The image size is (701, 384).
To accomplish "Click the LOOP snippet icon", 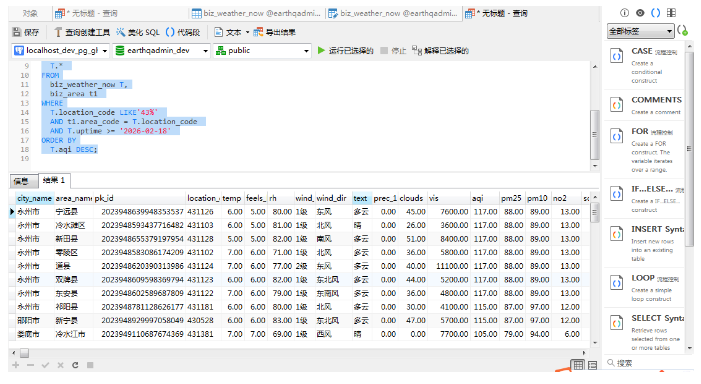I will 617,283.
